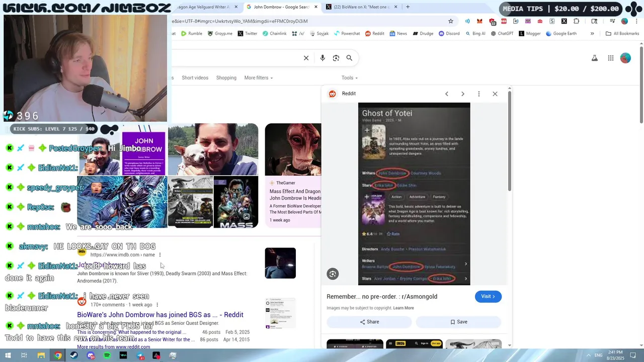The width and height of the screenshot is (644, 362).
Task: Start voice search with microphone icon
Action: (323, 58)
